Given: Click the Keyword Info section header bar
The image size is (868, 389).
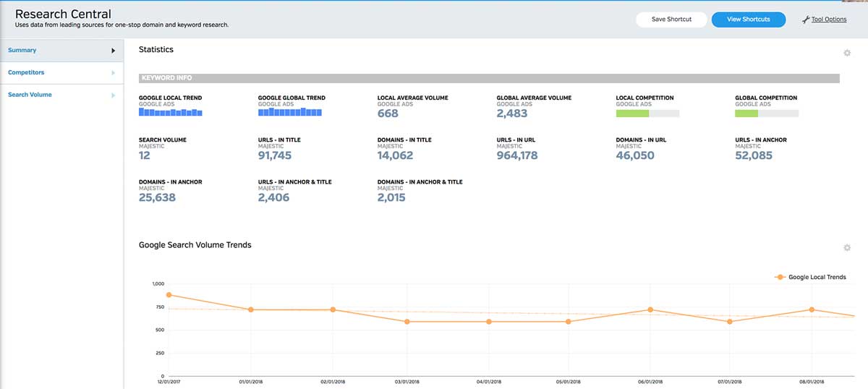Looking at the screenshot, I should [489, 78].
